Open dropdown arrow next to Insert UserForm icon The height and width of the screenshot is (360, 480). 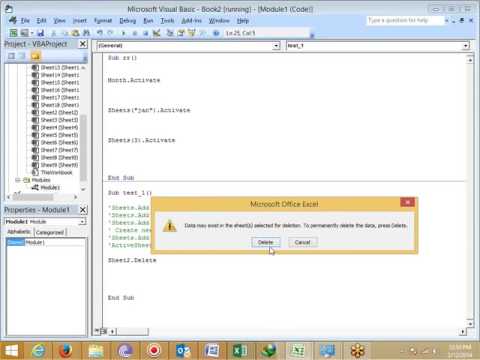tap(32, 33)
